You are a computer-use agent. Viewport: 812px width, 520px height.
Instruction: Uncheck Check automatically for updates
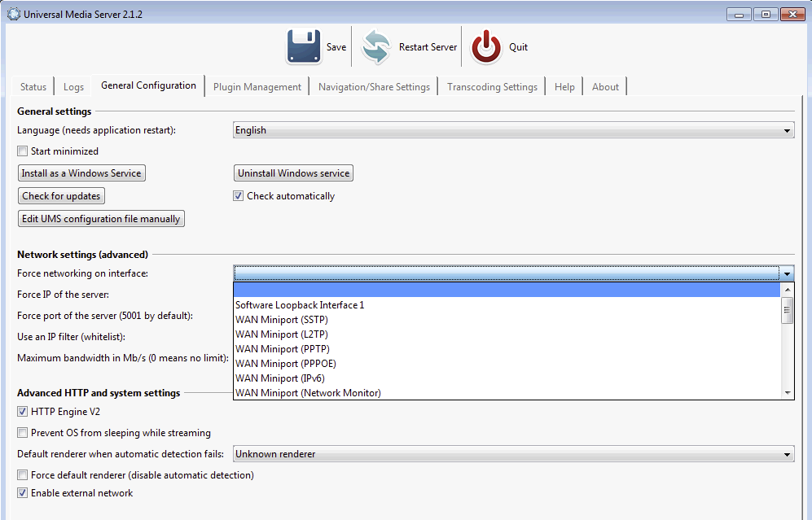pos(238,196)
